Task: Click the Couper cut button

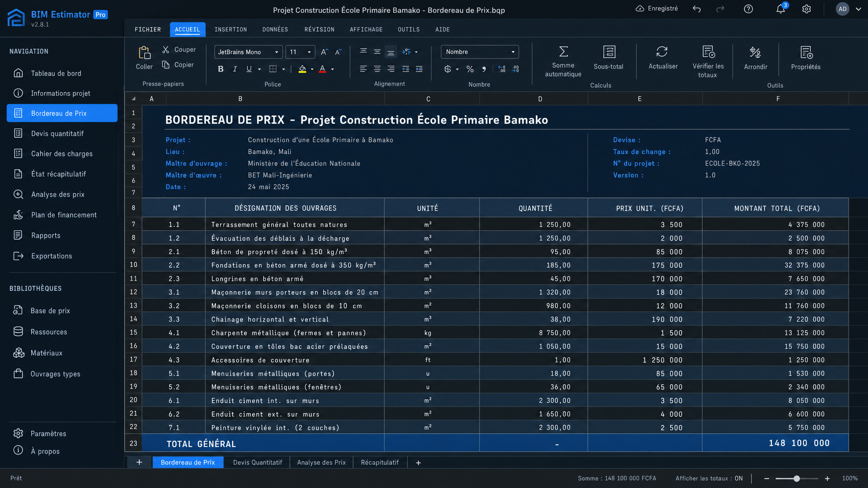Action: click(x=179, y=50)
